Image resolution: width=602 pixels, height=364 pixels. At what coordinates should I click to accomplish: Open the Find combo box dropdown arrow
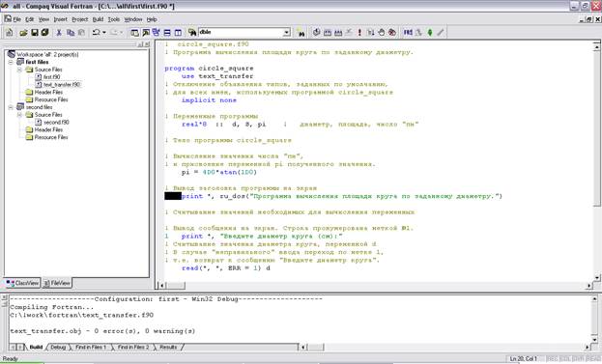pos(287,33)
